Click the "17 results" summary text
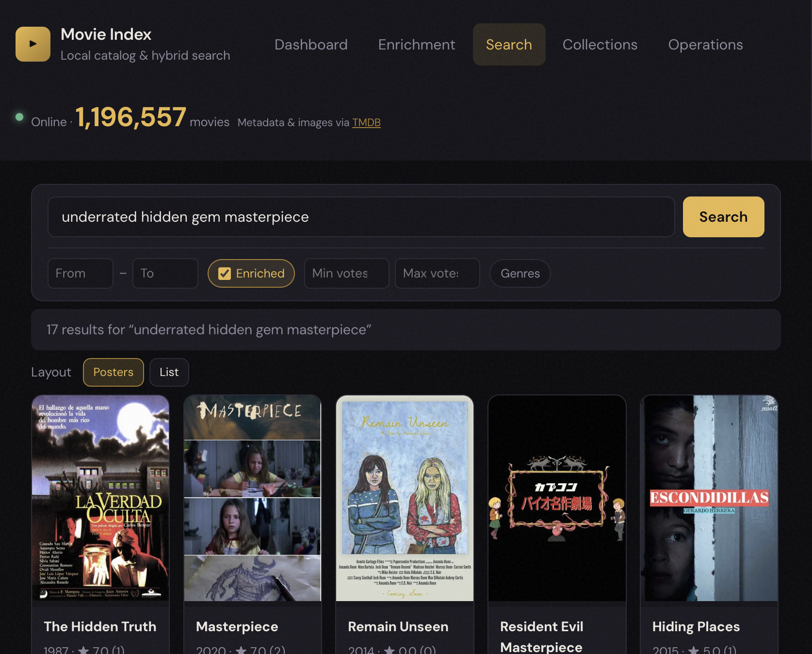812x654 pixels. 209,330
